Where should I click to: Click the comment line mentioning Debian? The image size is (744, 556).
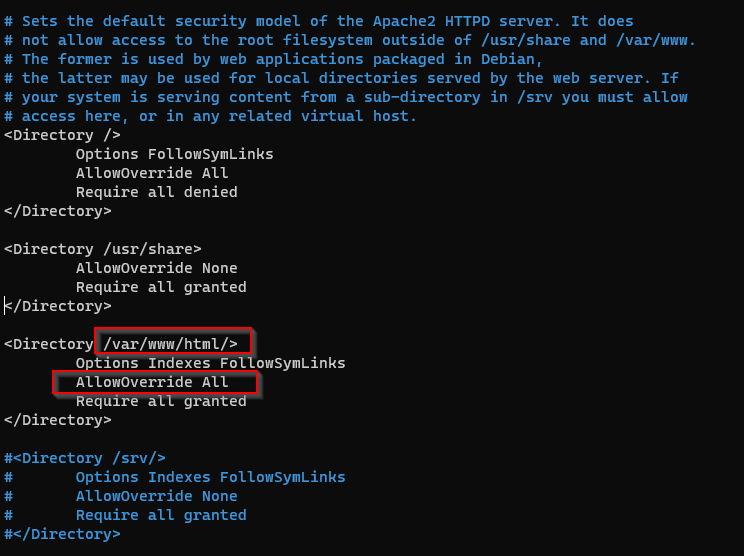tap(273, 59)
